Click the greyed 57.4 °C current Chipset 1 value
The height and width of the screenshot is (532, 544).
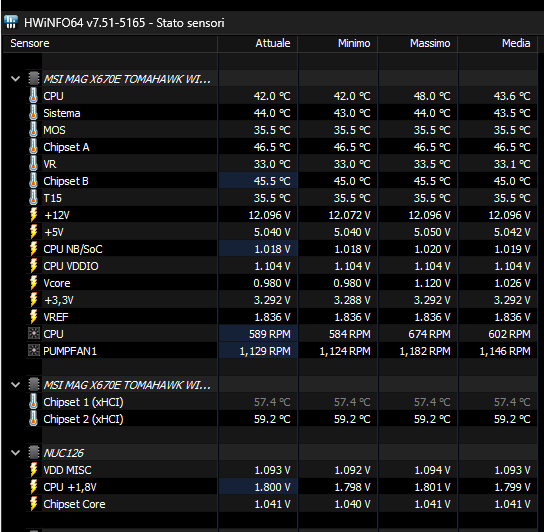272,402
